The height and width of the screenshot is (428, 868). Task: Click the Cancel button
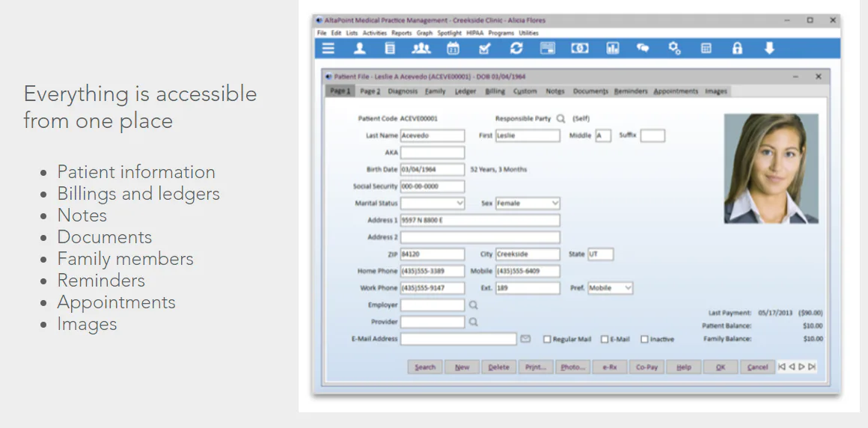click(x=758, y=367)
